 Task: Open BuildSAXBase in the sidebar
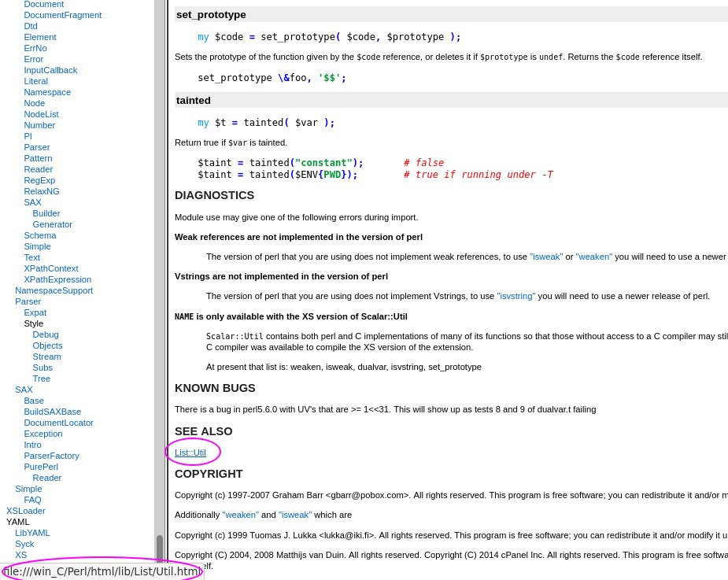pos(53,412)
